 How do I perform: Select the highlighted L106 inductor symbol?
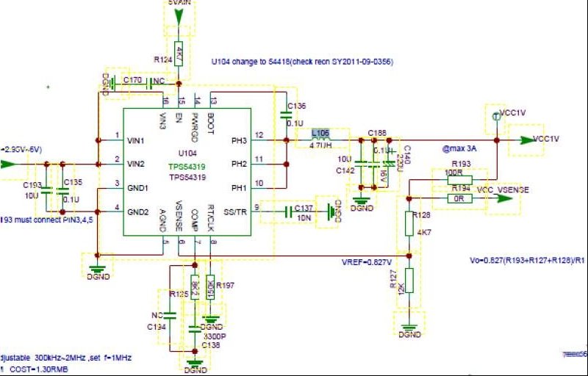pos(321,140)
